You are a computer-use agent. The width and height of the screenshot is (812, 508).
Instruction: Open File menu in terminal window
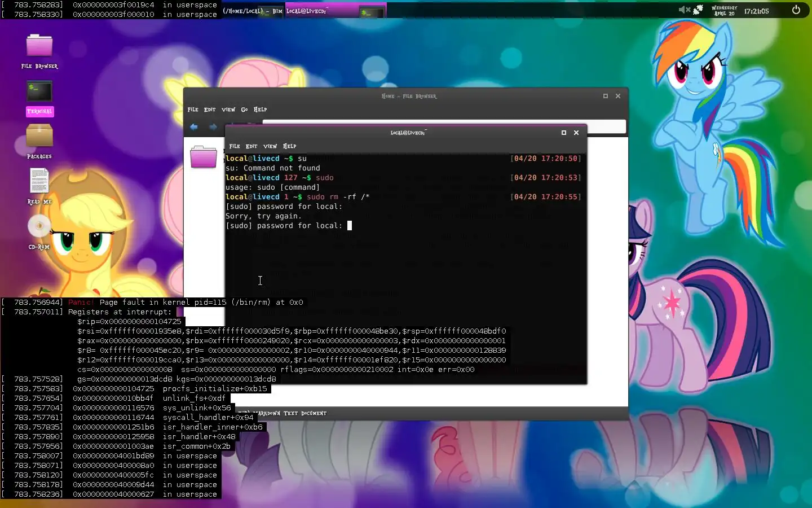click(235, 146)
